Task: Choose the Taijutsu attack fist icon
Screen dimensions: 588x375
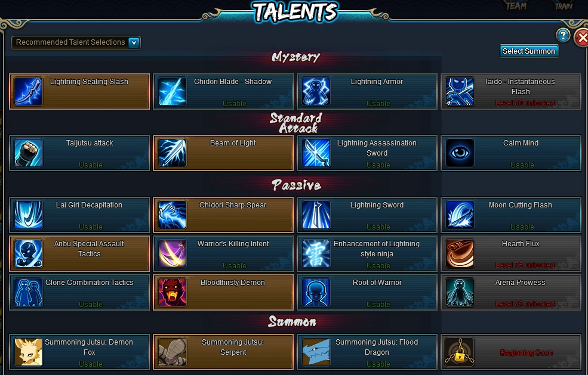Action: (28, 153)
